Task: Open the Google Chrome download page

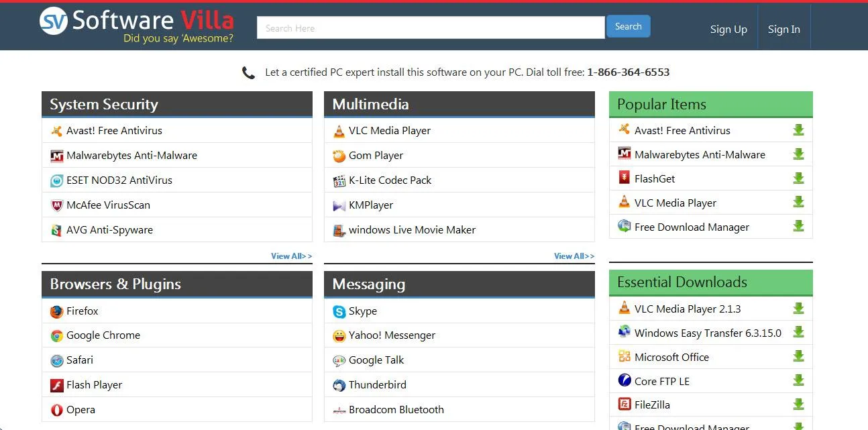Action: [x=103, y=335]
